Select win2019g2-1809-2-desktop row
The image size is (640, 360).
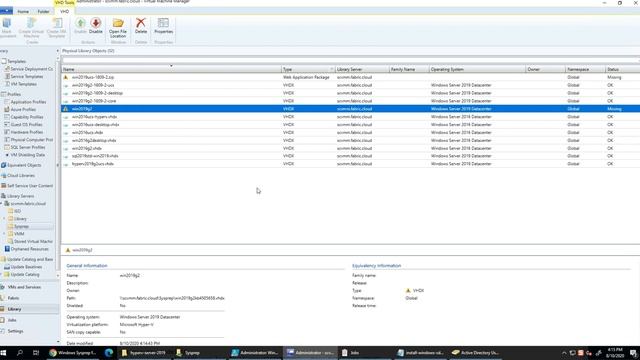pyautogui.click(x=351, y=93)
